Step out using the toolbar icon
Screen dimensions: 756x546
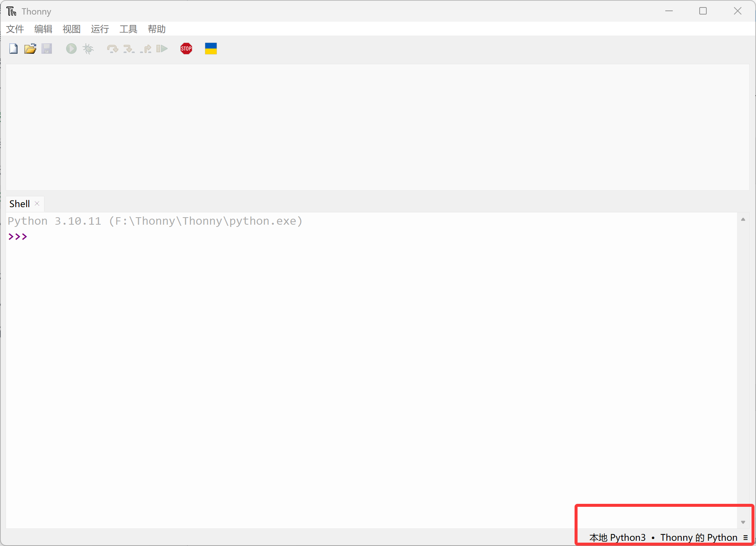coord(146,49)
